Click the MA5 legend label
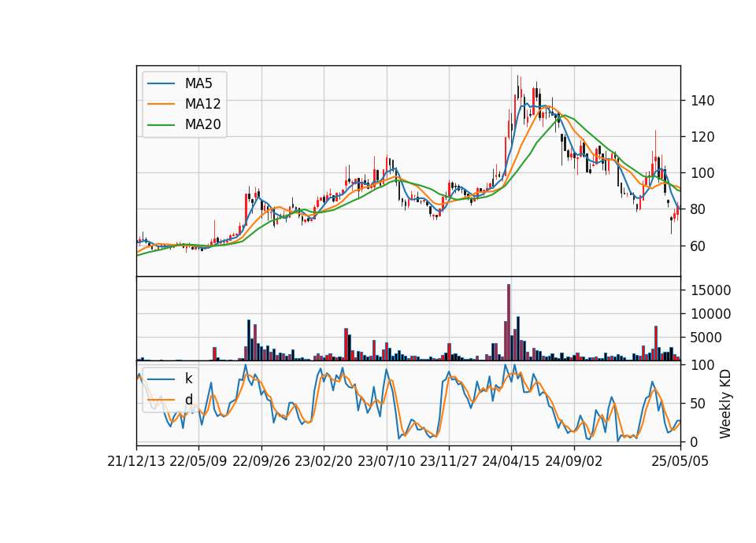This screenshot has height=543, width=756. 198,83
